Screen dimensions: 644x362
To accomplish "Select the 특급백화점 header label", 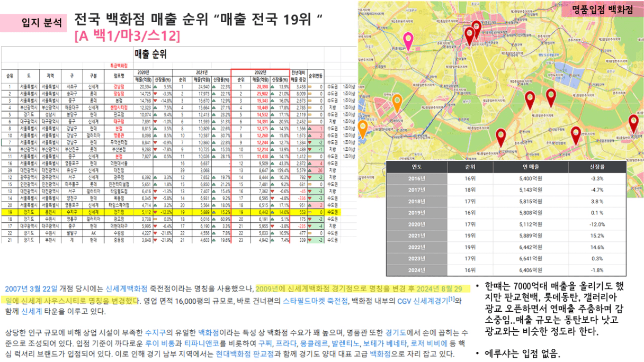I will coord(119,66).
